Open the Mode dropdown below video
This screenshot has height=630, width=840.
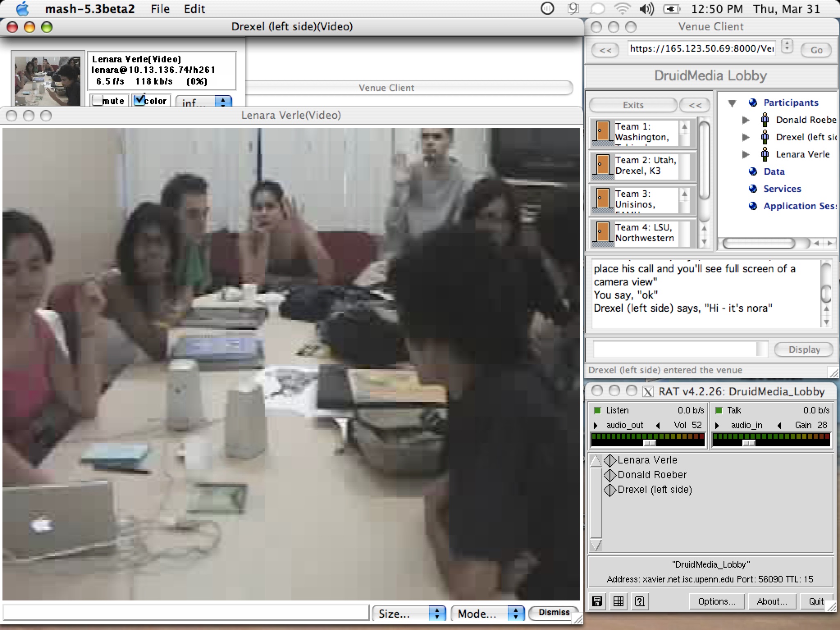(x=488, y=614)
